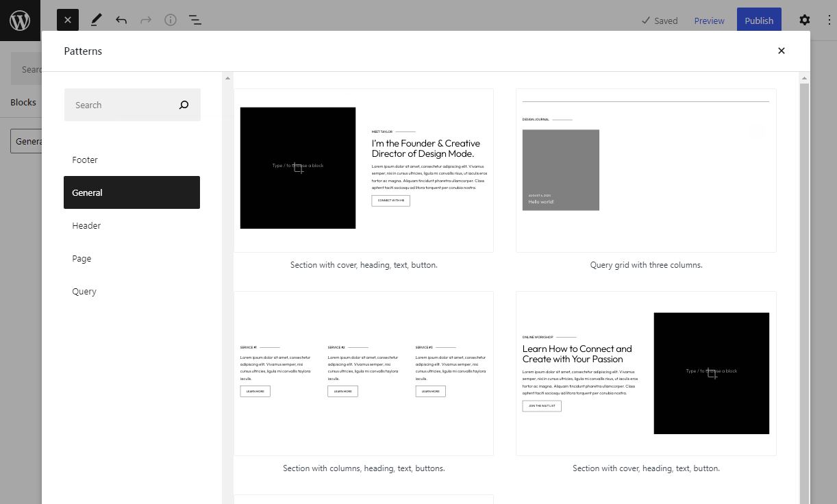The image size is (837, 504).
Task: Insert Section with columns, heading, text, buttons pattern
Action: click(364, 373)
